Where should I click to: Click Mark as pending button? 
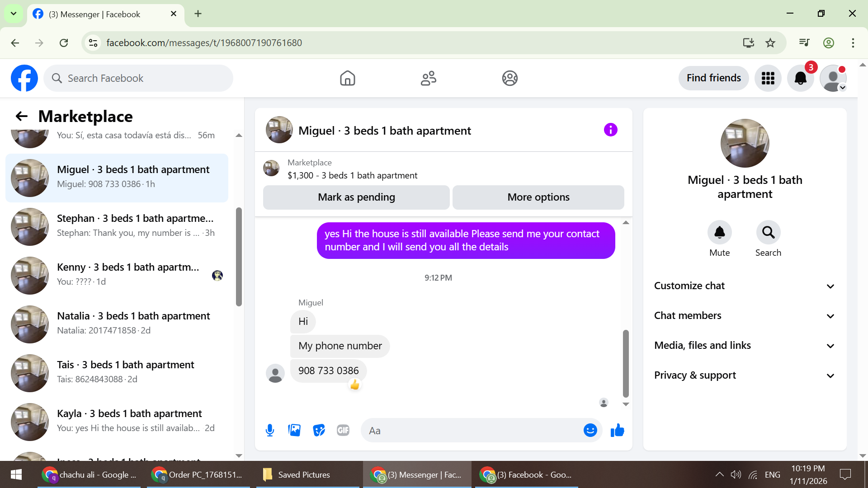click(x=356, y=197)
